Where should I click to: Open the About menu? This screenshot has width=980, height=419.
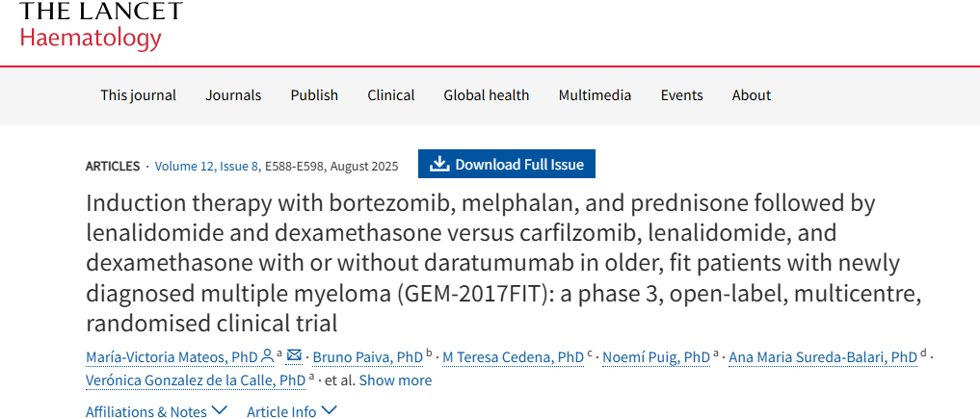pyautogui.click(x=751, y=95)
